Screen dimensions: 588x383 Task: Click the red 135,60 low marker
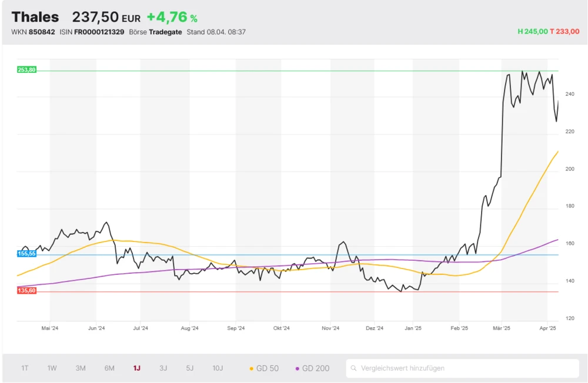[27, 290]
